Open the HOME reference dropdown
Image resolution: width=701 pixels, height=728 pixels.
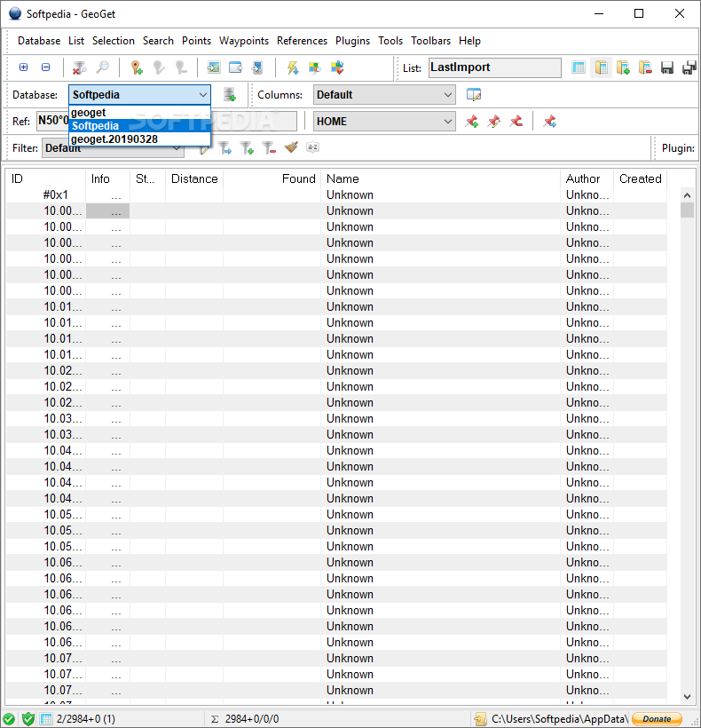point(384,122)
